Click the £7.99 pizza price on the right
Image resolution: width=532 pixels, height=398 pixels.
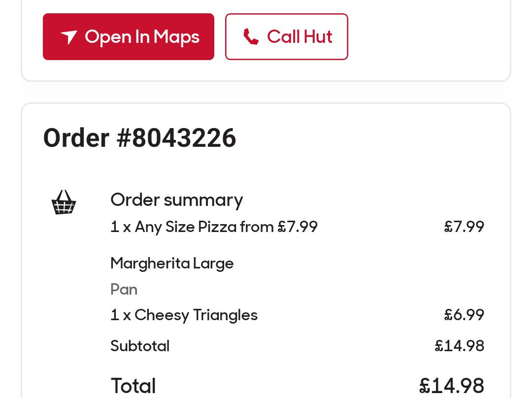(464, 227)
